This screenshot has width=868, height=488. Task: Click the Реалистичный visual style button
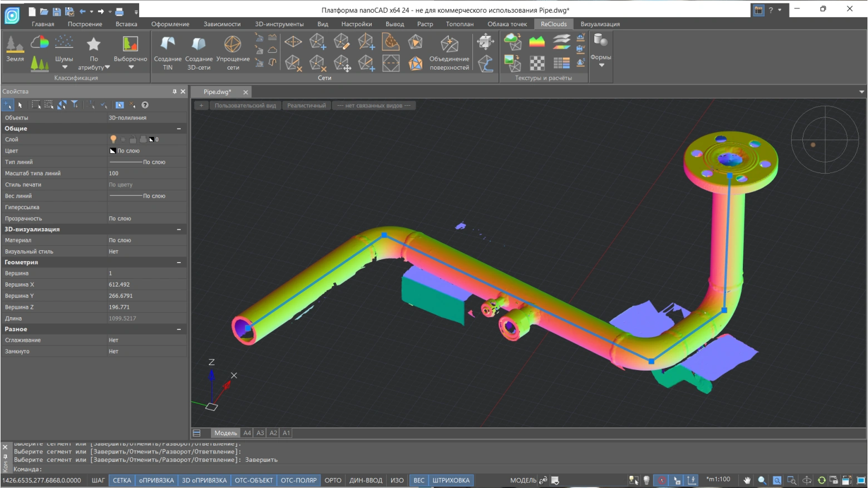coord(306,106)
